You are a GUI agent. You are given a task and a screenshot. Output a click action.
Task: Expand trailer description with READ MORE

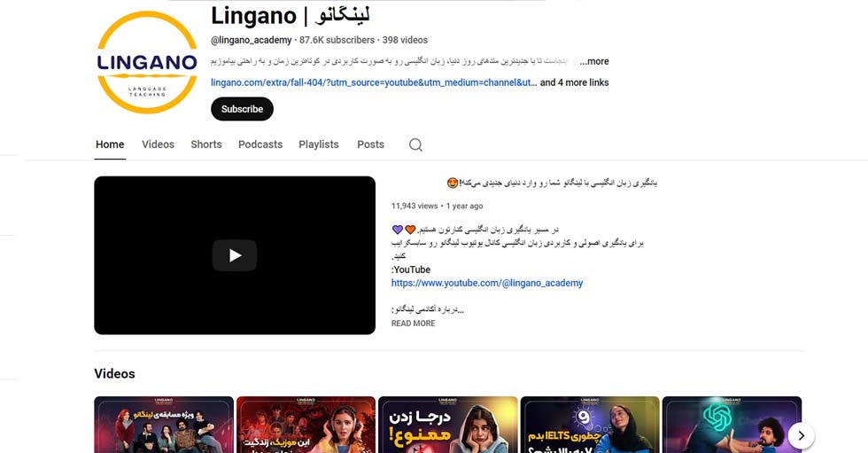pyautogui.click(x=413, y=324)
